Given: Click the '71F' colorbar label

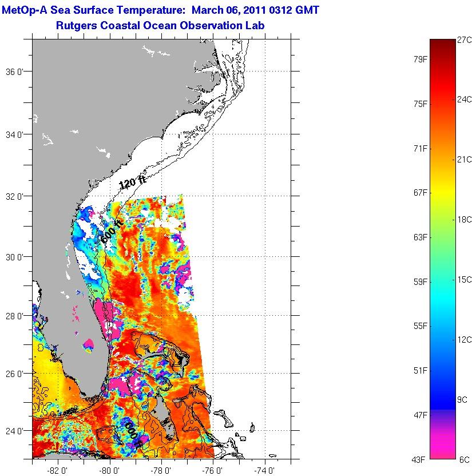Looking at the screenshot, I should 420,148.
